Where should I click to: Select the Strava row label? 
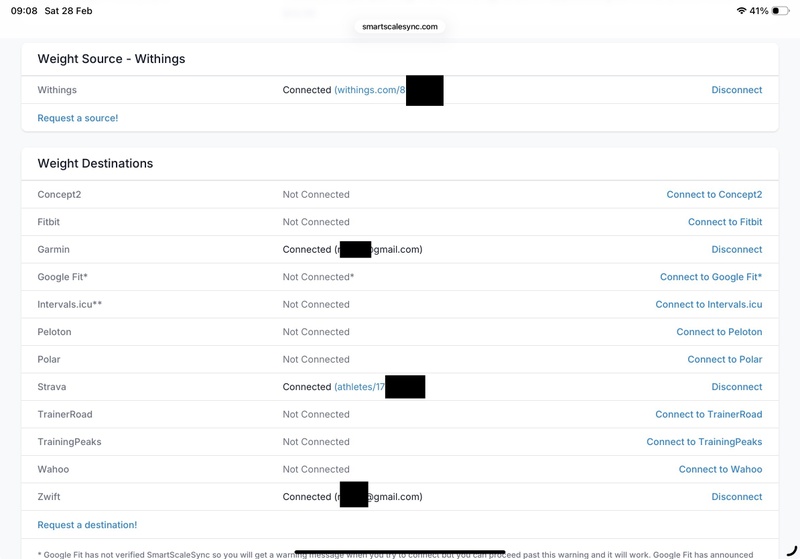pyautogui.click(x=52, y=387)
